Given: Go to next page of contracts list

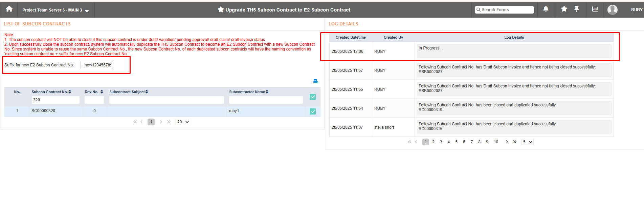Looking at the screenshot, I should coord(161,122).
